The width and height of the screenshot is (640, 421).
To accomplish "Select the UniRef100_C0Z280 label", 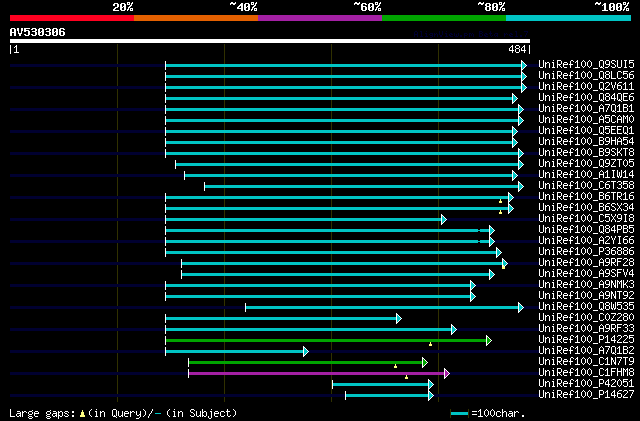I will tap(586, 318).
